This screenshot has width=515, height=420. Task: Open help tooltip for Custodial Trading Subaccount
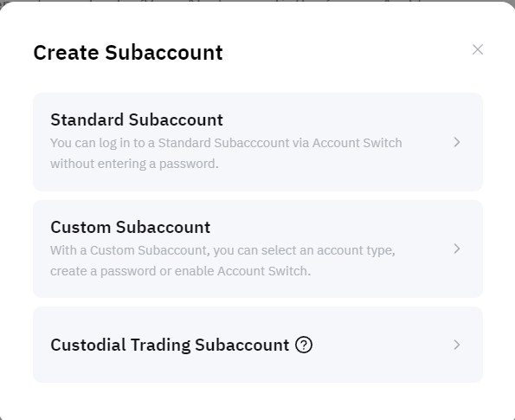304,345
